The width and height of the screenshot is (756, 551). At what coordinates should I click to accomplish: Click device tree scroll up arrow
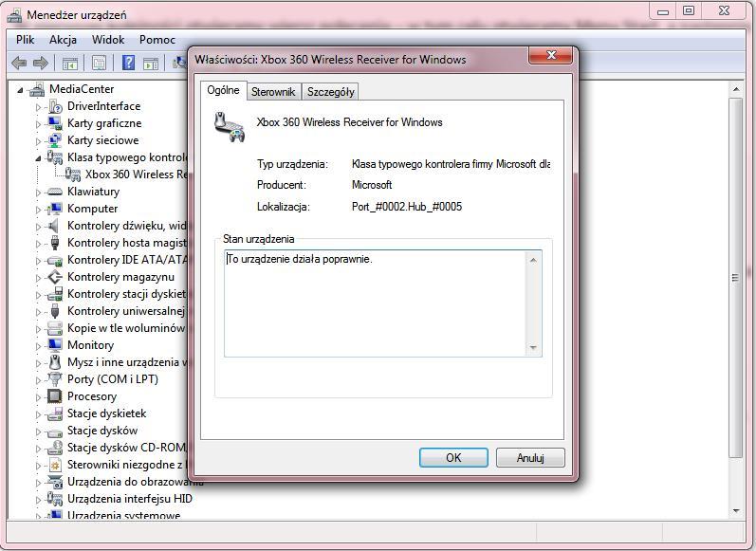tap(736, 89)
